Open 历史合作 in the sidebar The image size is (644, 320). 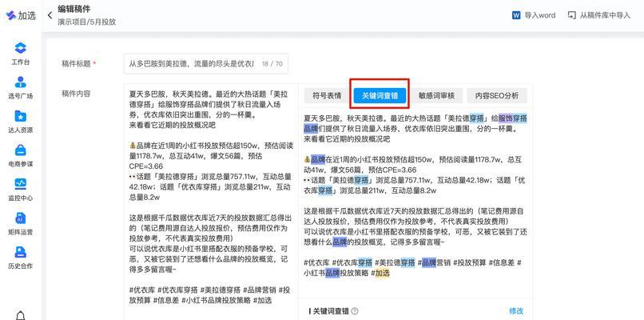click(21, 258)
